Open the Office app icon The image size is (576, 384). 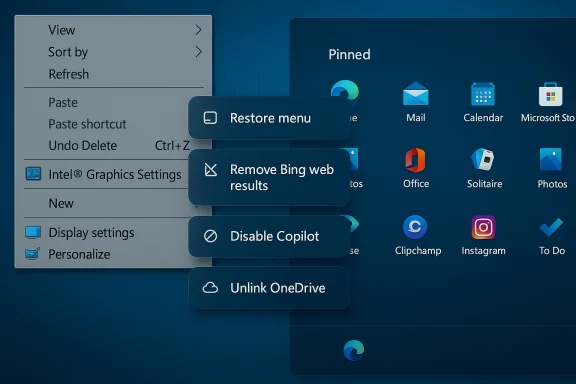pyautogui.click(x=415, y=160)
